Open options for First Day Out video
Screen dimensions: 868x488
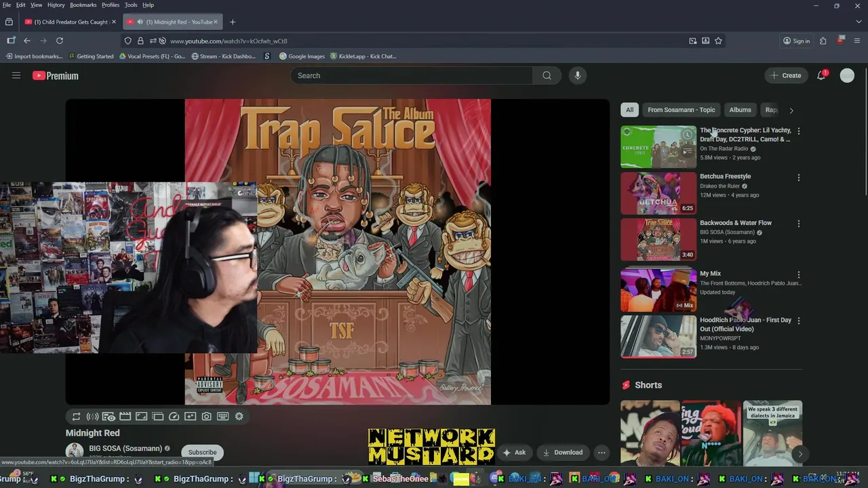point(799,321)
